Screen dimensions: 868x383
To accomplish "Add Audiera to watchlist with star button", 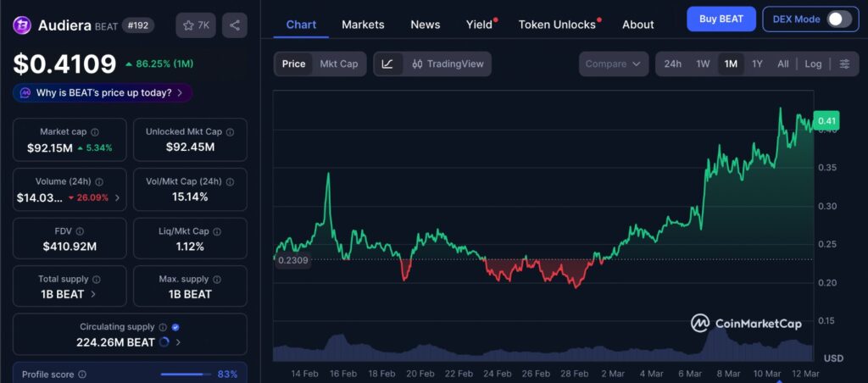I will click(196, 25).
